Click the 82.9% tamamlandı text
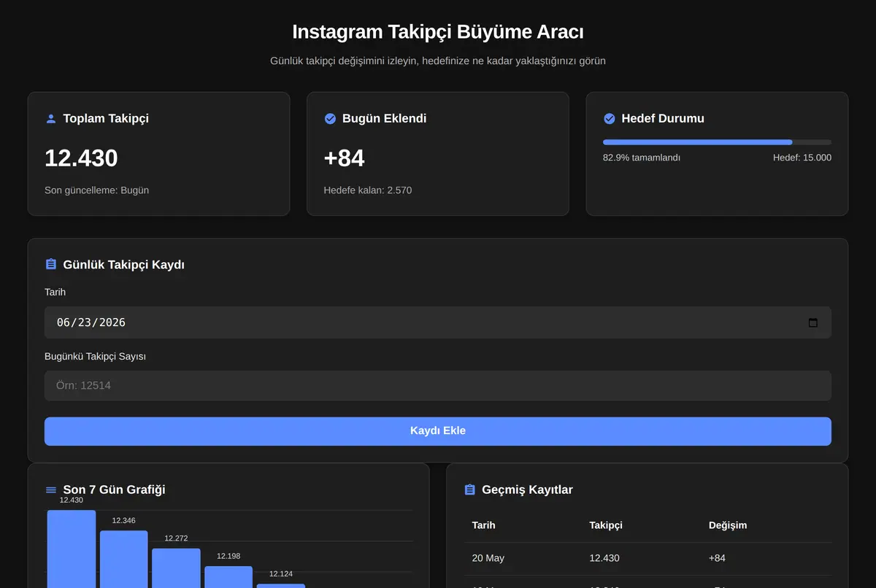This screenshot has width=876, height=588. 642,158
